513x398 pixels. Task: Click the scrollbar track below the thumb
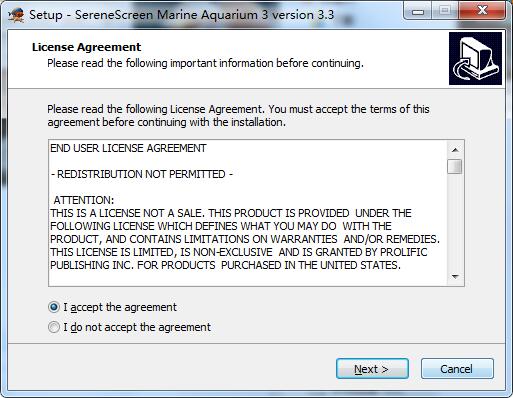pyautogui.click(x=455, y=221)
